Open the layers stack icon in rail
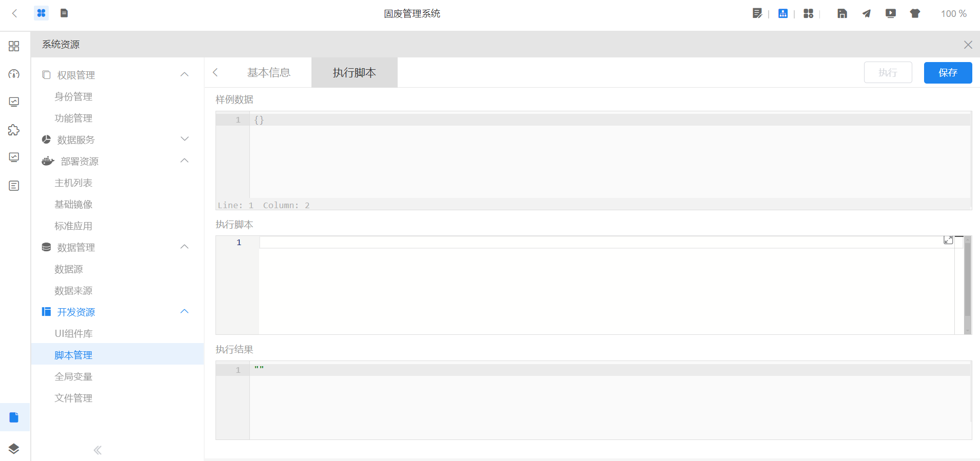Viewport: 980px width, 461px height. click(x=14, y=449)
